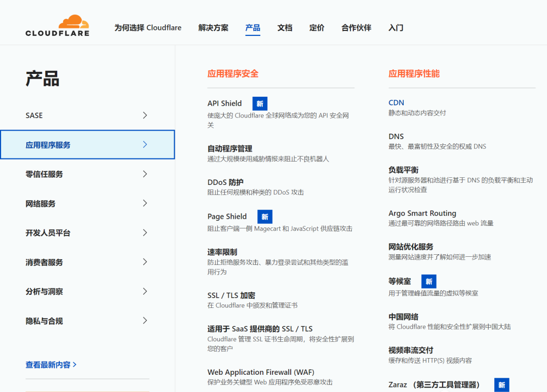Image resolution: width=547 pixels, height=392 pixels.
Task: Open the 网站优化服务 link
Action: pyautogui.click(x=411, y=247)
